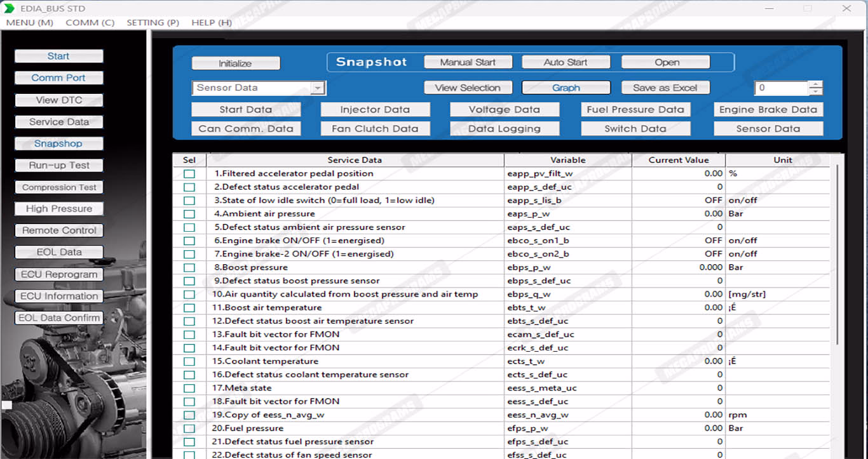The image size is (868, 459).
Task: Increase the snapshot number with up arrow
Action: 816,84
